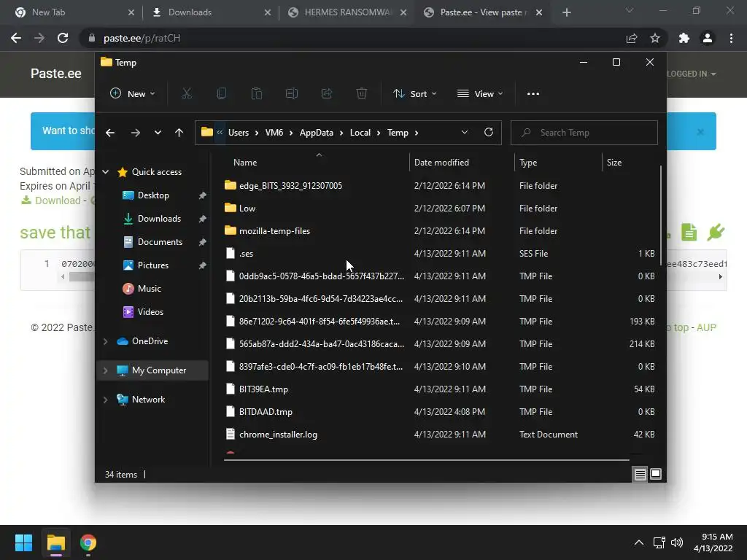
Task: Click the Size column header
Action: pyautogui.click(x=631, y=163)
